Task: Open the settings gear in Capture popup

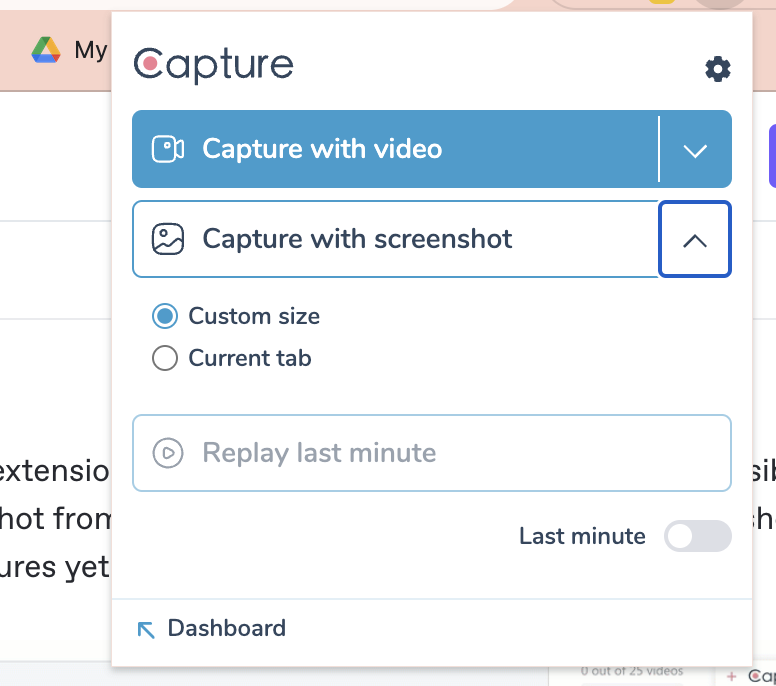Action: pyautogui.click(x=717, y=69)
